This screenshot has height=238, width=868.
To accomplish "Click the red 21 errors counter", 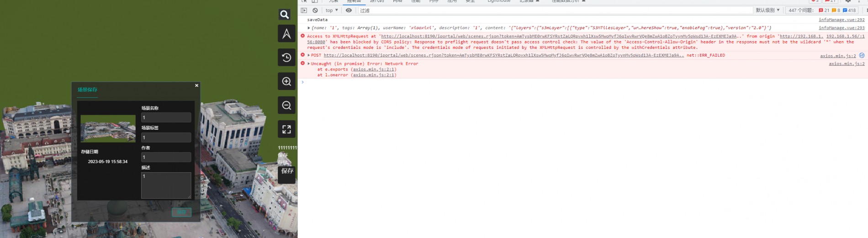I will pyautogui.click(x=824, y=10).
